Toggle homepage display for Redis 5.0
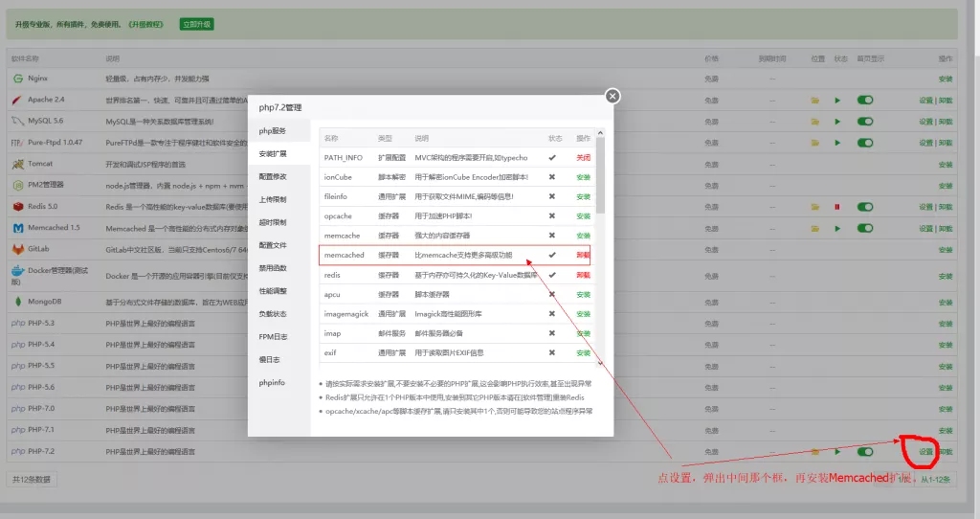 (x=865, y=206)
